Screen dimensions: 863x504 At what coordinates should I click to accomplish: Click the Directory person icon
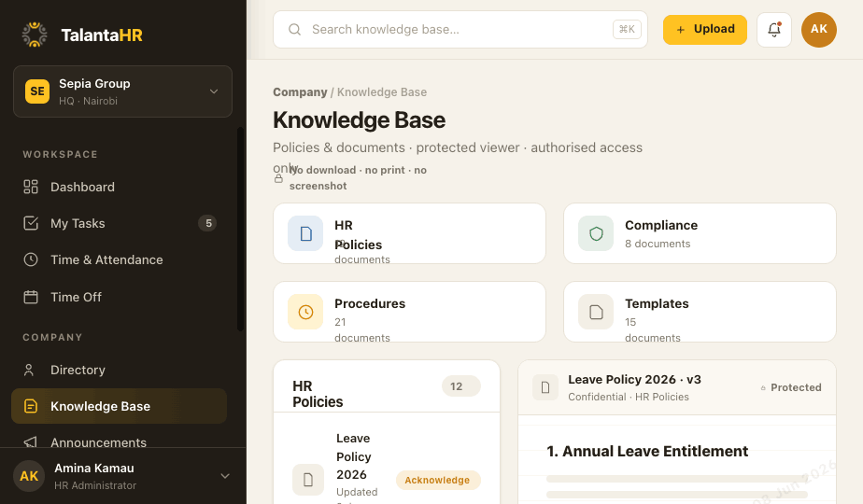click(x=29, y=370)
